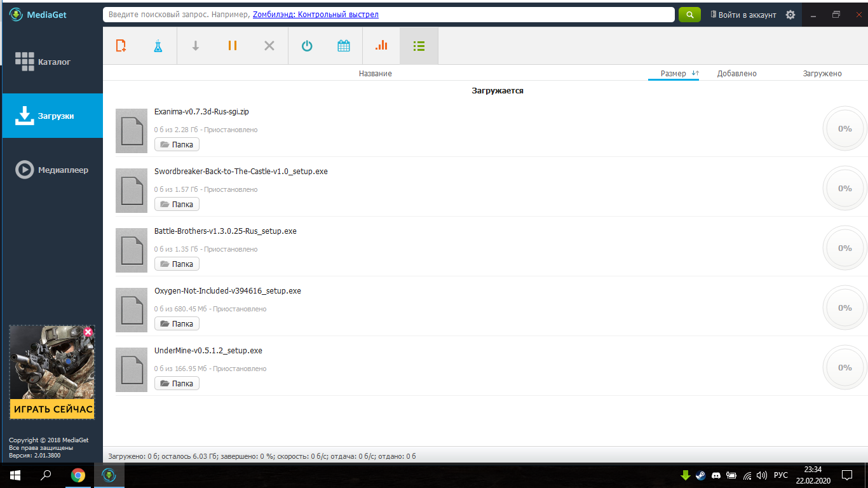Sort downloads by Размер column

673,74
